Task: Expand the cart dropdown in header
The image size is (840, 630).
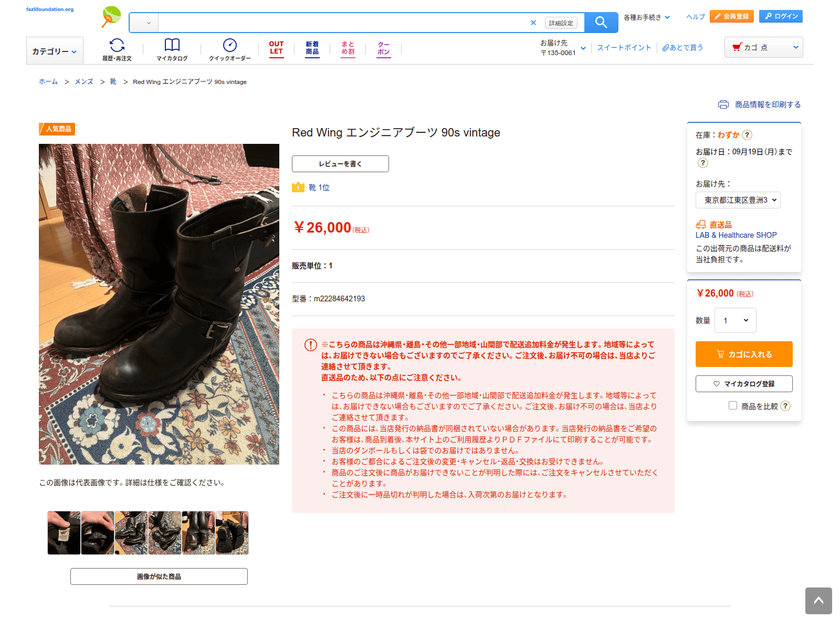Action: (x=763, y=47)
